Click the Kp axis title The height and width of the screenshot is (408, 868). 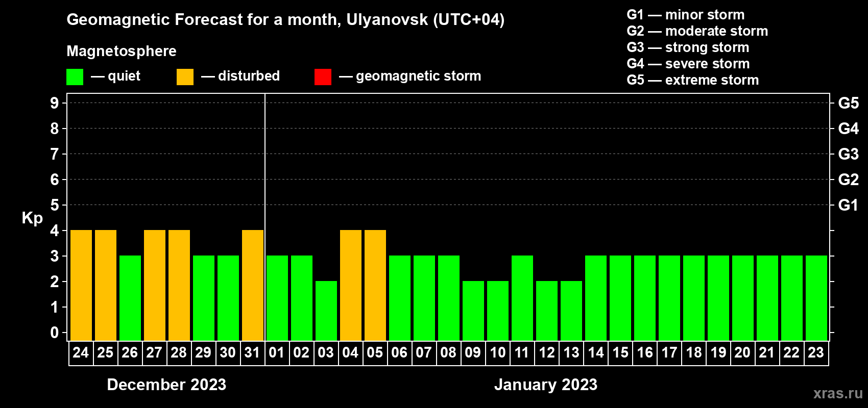pos(32,218)
